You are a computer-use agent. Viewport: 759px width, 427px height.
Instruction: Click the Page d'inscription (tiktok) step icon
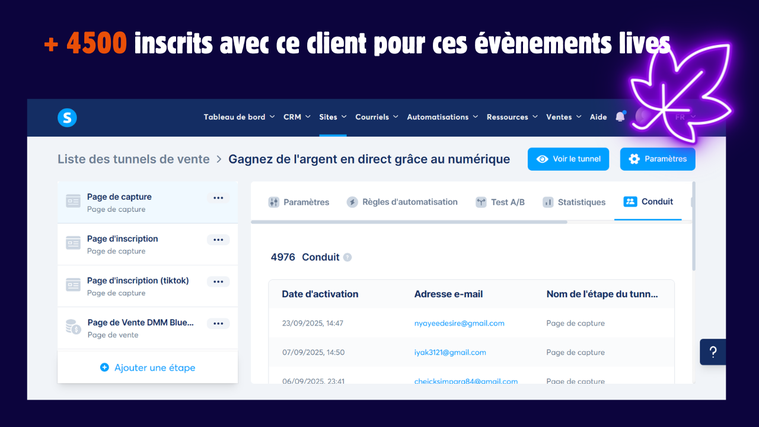coord(73,285)
